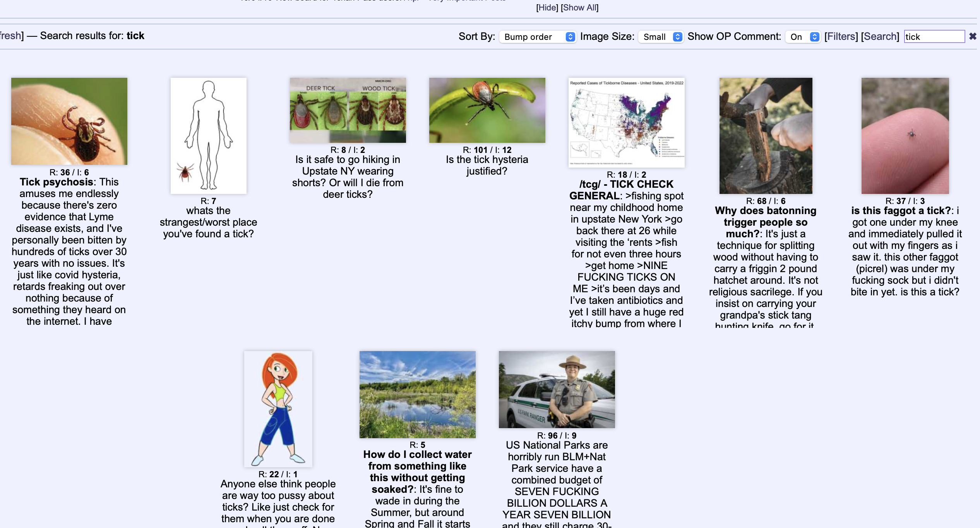Open the tickborne diseases US map thumbnail
Viewport: 980px width, 528px height.
627,123
